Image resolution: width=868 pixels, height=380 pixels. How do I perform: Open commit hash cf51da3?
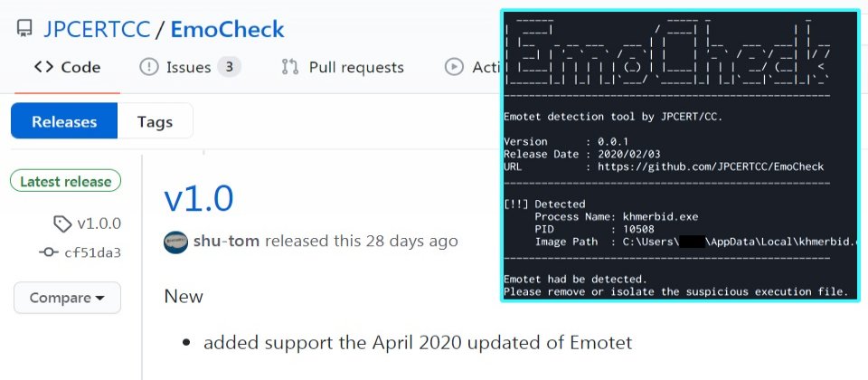click(92, 252)
